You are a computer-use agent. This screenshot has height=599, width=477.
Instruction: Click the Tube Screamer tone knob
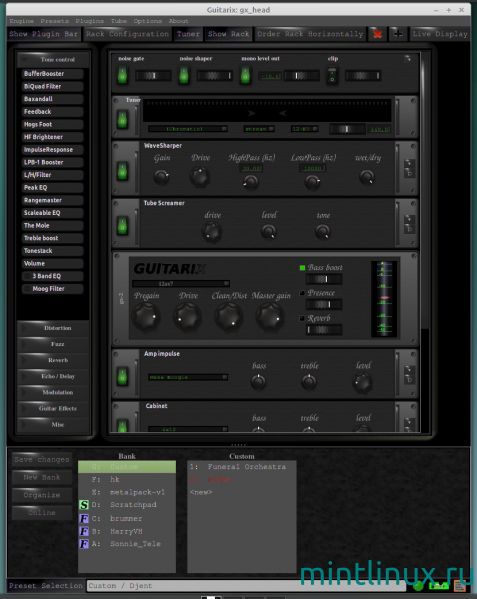pyautogui.click(x=323, y=231)
